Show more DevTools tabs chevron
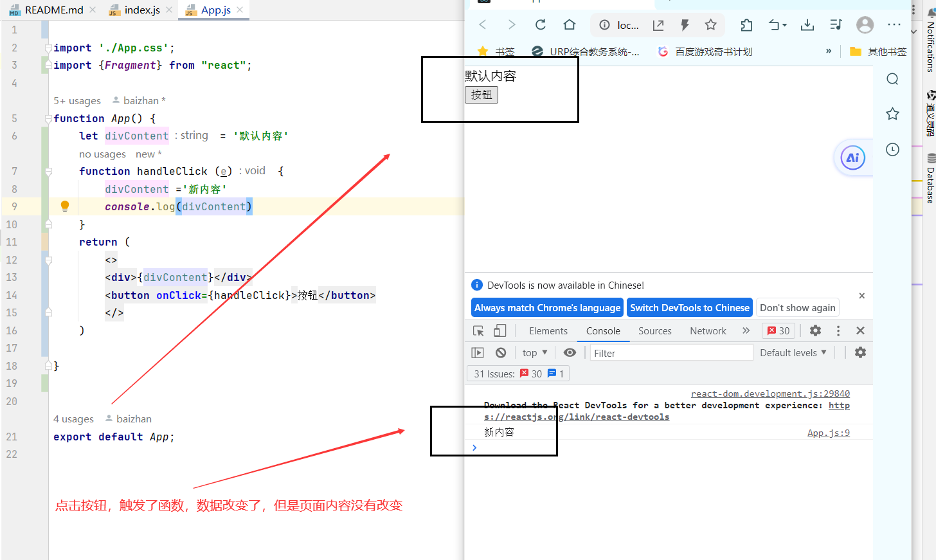This screenshot has width=936, height=560. click(x=746, y=330)
